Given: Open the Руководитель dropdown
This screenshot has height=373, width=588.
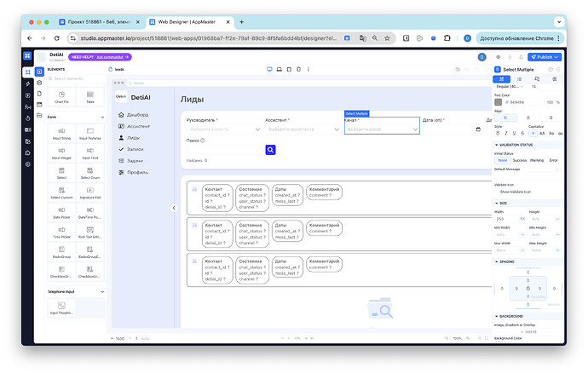Looking at the screenshot, I should coord(224,129).
